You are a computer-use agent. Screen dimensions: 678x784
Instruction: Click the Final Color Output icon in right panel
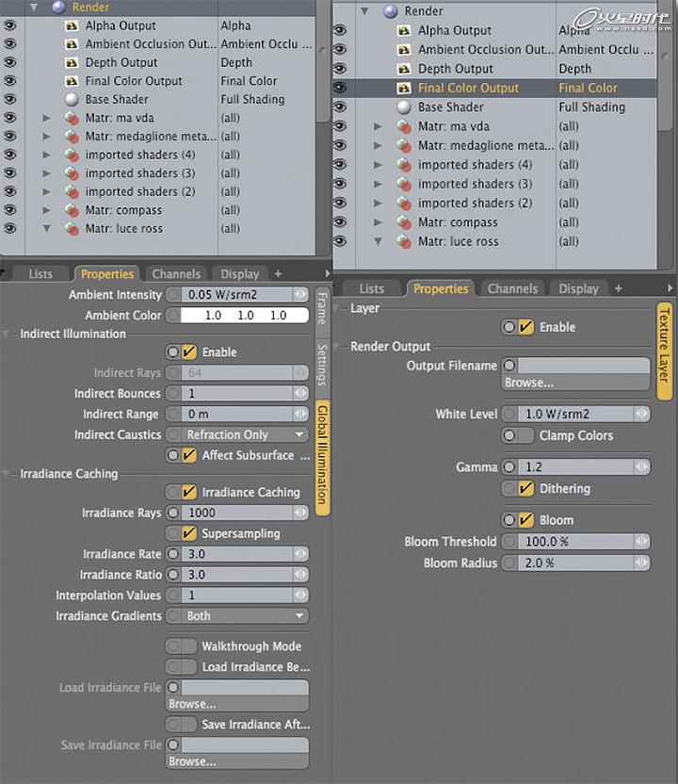(404, 89)
